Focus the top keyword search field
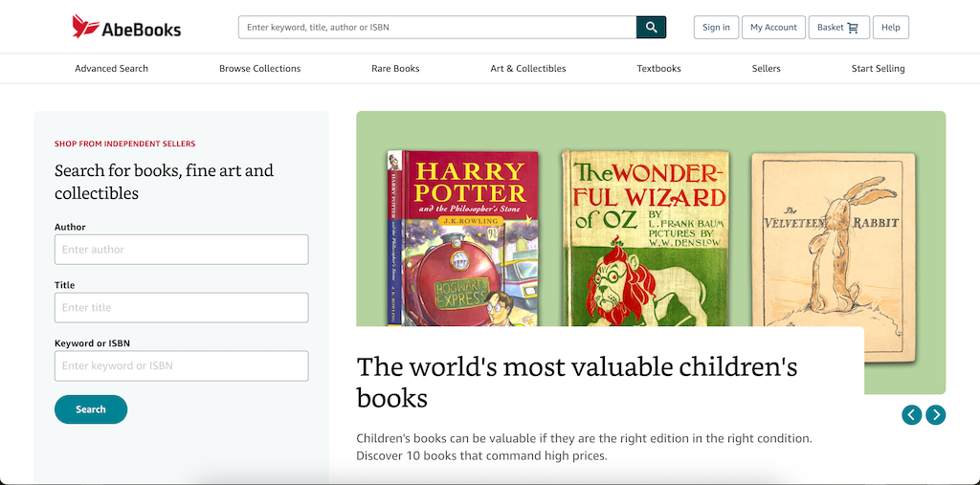980x485 pixels. click(436, 28)
